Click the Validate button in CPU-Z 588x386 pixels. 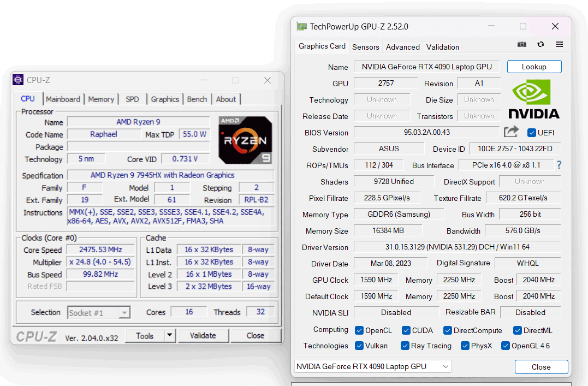203,336
